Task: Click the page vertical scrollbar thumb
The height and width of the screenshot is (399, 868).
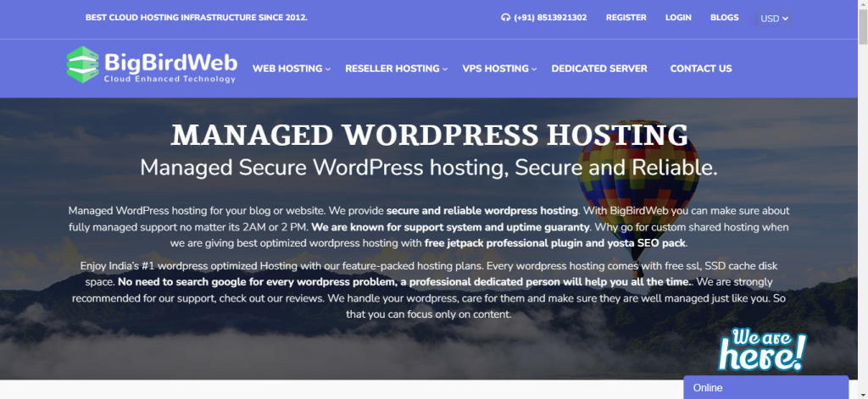Action: [x=863, y=26]
